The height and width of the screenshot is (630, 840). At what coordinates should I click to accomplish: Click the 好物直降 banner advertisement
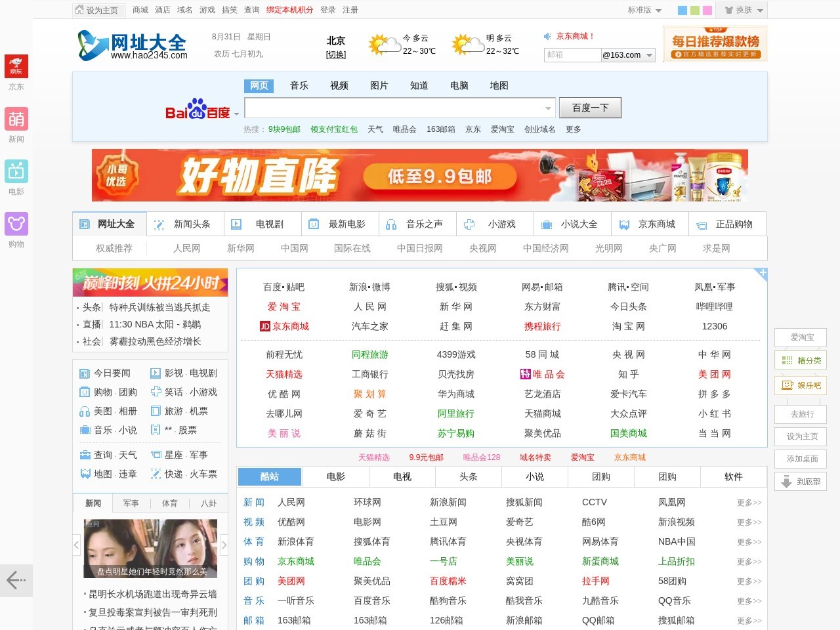coord(420,175)
